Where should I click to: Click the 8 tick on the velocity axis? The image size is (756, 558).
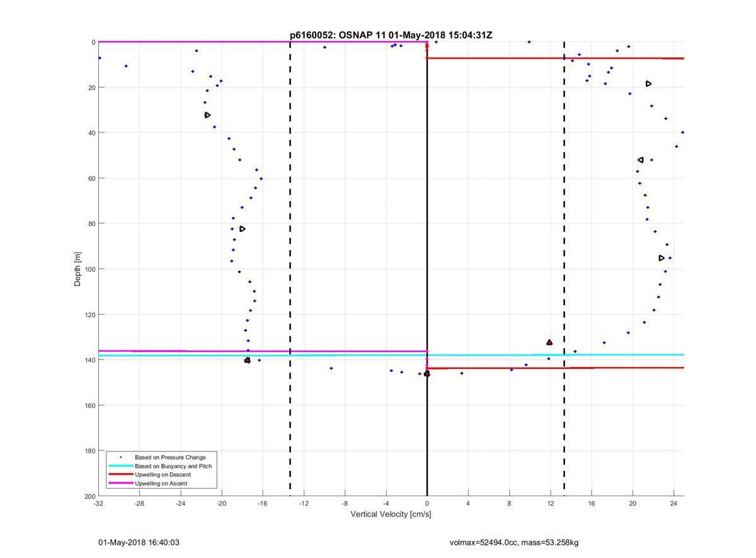click(x=509, y=503)
